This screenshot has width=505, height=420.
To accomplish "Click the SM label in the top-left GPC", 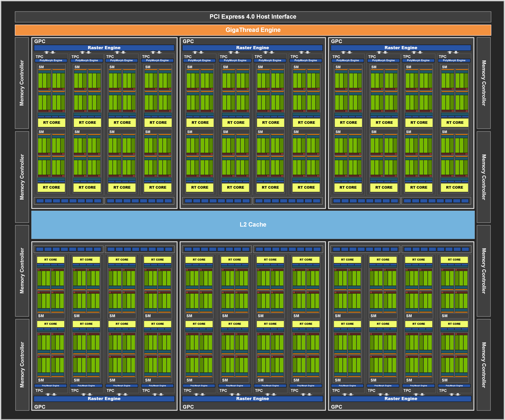I will 41,67.
